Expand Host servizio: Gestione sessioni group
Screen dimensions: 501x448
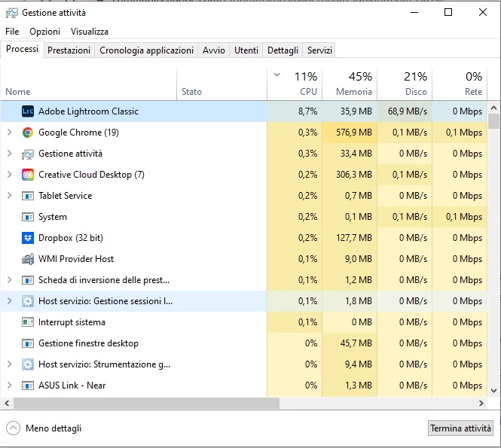click(10, 301)
